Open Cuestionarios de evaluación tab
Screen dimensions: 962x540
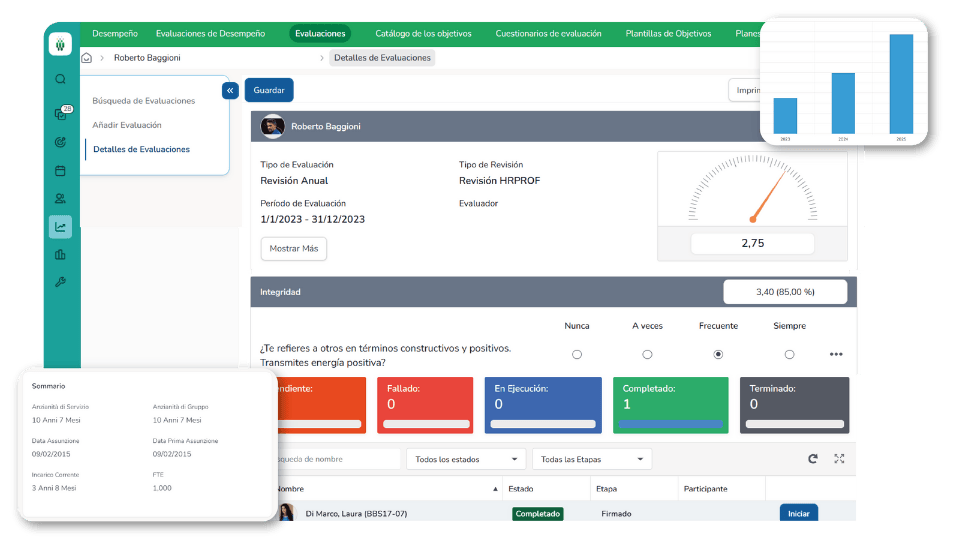point(548,33)
